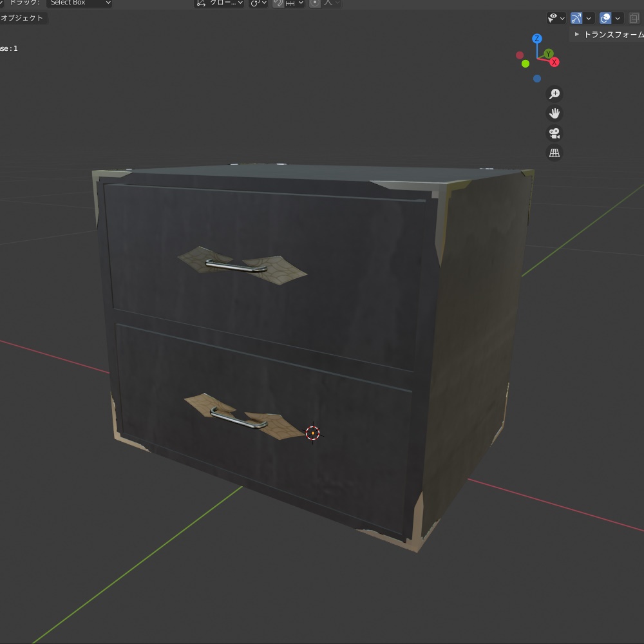Select the zoom magnifier icon
644x644 pixels.
554,93
